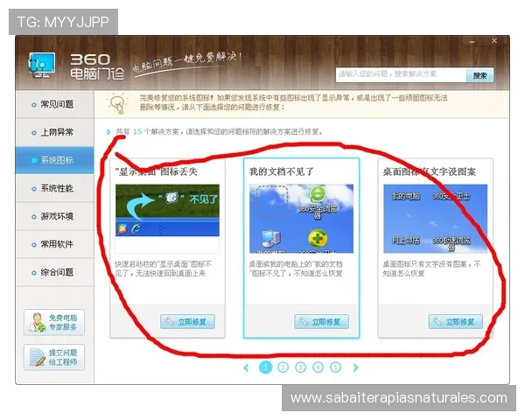The height and width of the screenshot is (420, 525).
Task: Click the 桌面图标有文字没图案 card title
Action: [430, 171]
